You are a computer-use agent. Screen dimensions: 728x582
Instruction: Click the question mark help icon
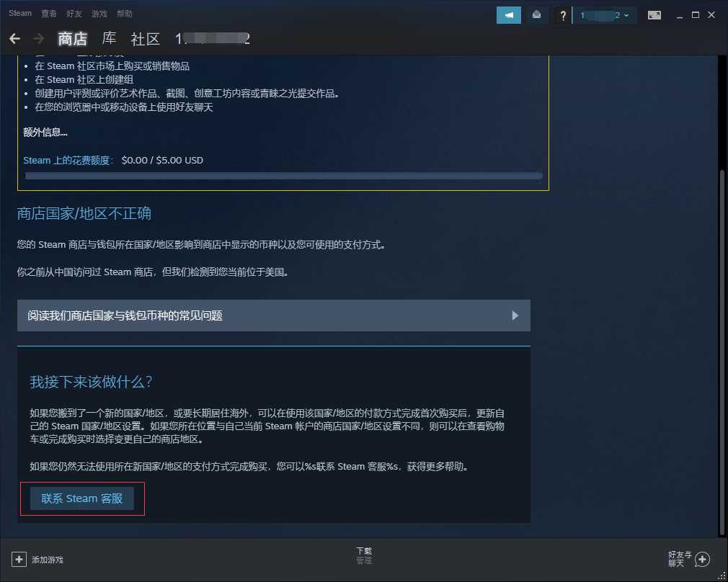pyautogui.click(x=563, y=15)
